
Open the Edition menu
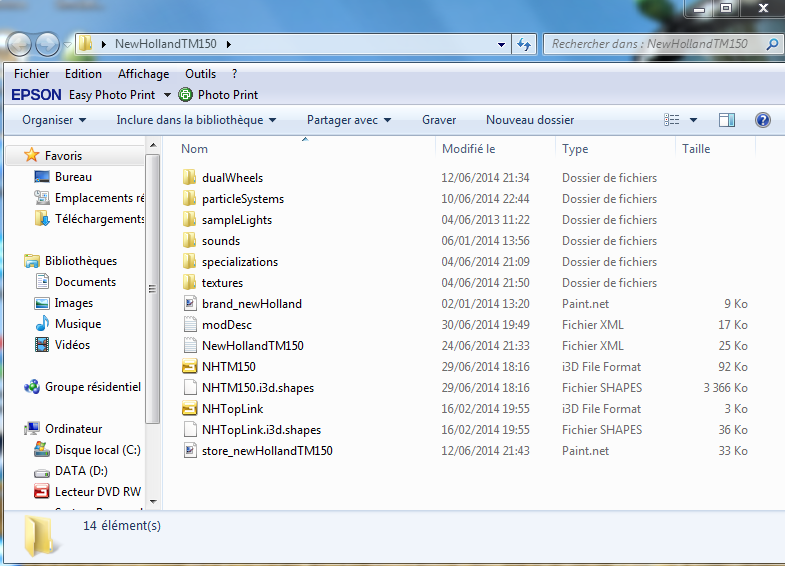83,74
